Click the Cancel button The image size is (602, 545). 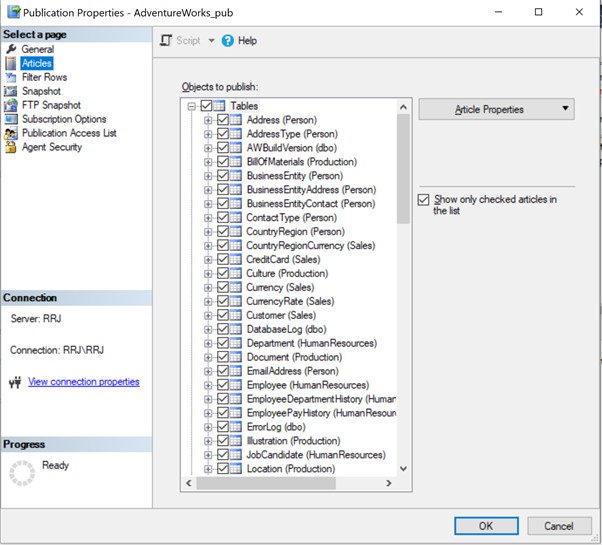[559, 526]
